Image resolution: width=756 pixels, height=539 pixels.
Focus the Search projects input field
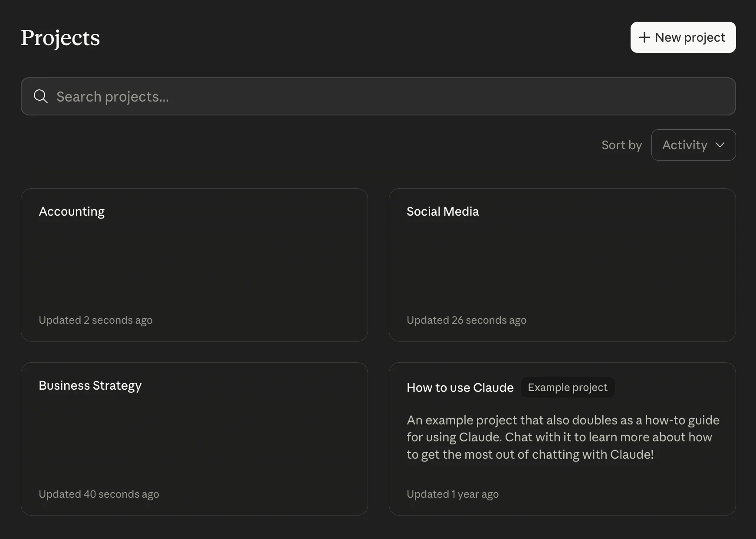click(378, 96)
